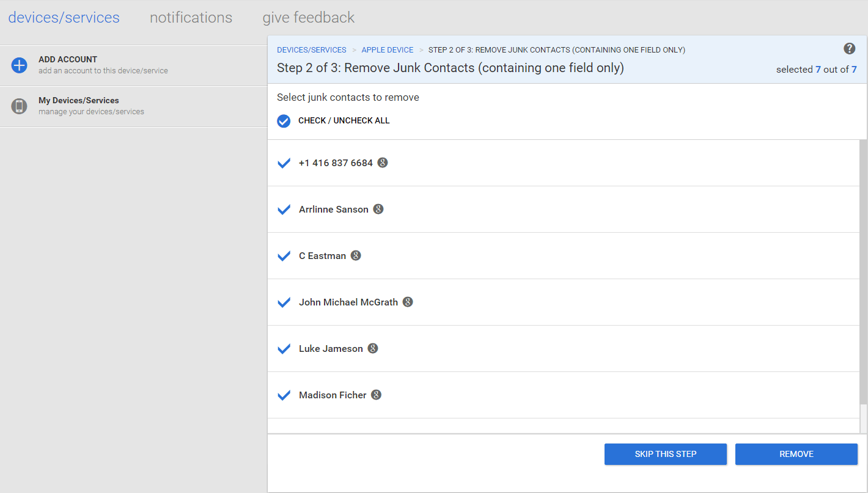Viewport: 868px width, 493px height.
Task: Click the help question mark icon
Action: coord(849,49)
